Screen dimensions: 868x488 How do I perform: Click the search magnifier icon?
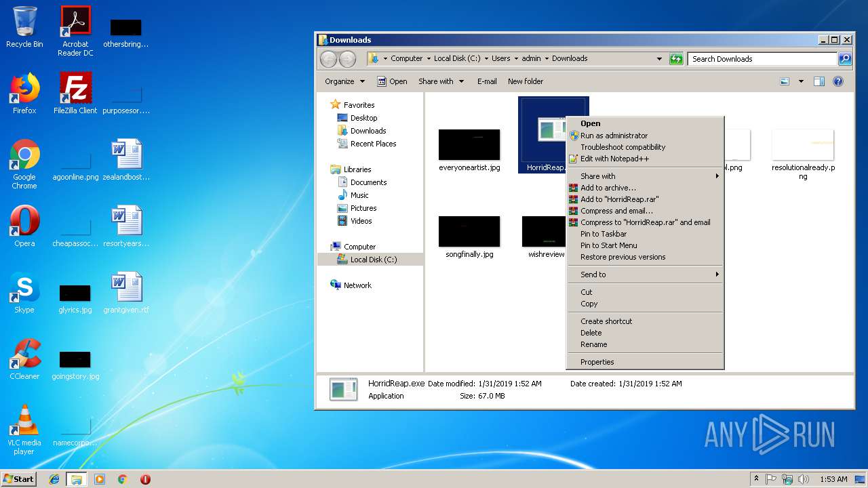tap(844, 59)
